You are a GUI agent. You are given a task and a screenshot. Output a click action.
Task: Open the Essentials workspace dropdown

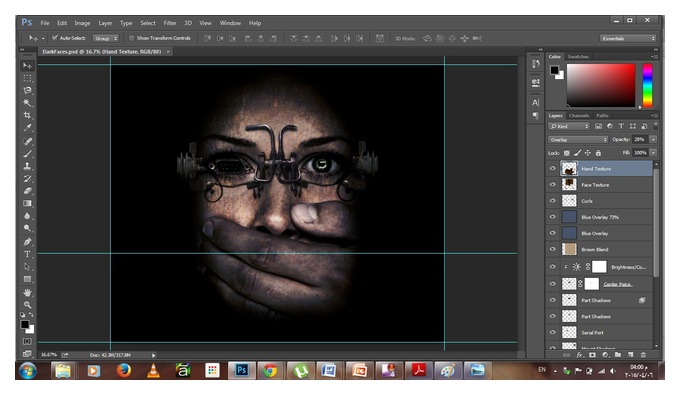pyautogui.click(x=628, y=38)
